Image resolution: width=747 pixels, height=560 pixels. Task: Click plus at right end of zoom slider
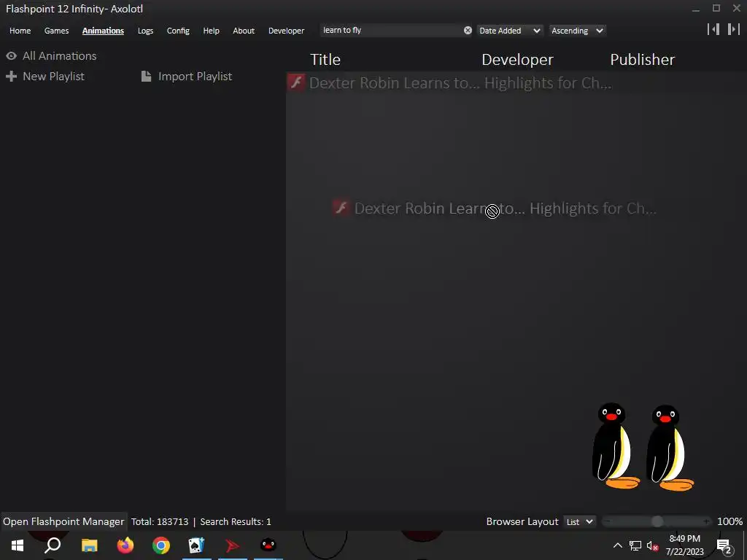pos(706,521)
